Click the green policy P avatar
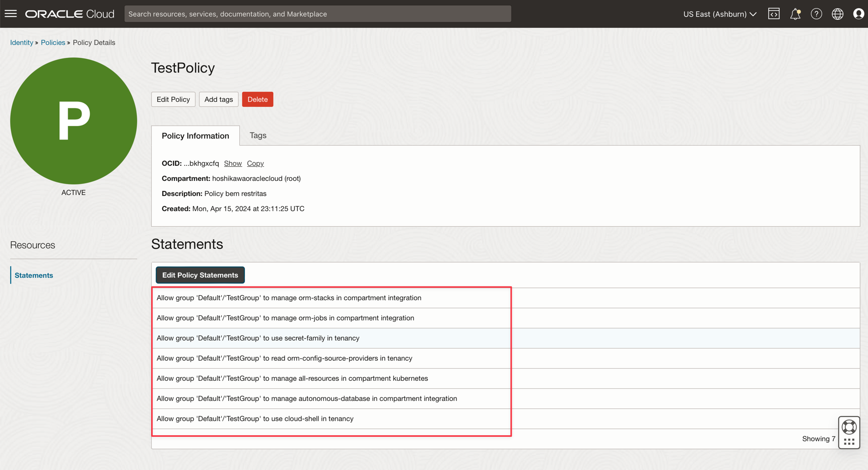This screenshot has width=868, height=470. [x=74, y=121]
